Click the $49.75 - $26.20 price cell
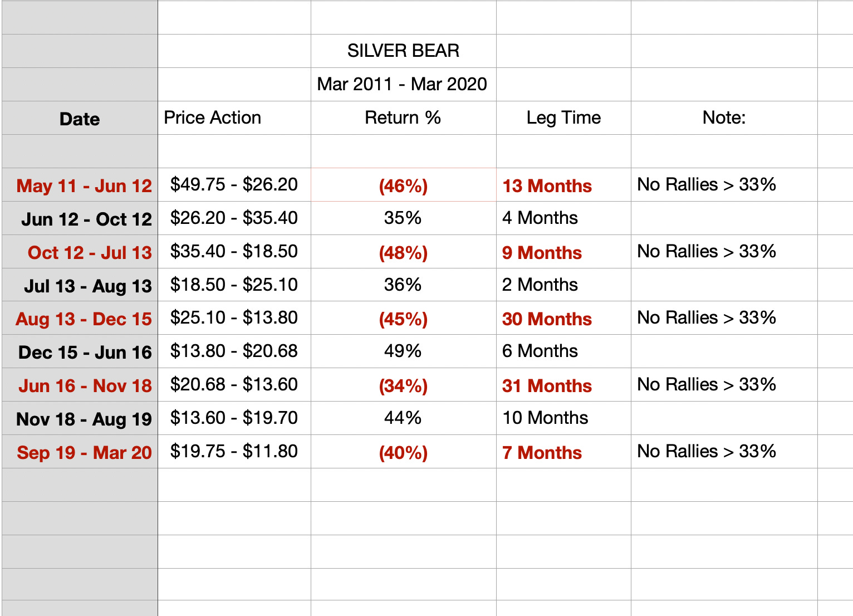 click(x=234, y=185)
